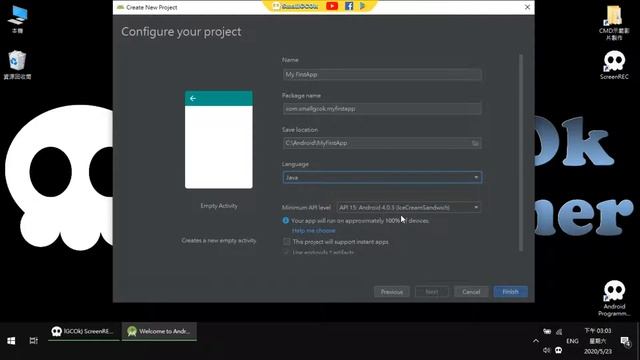The height and width of the screenshot is (360, 640).
Task: Switch to ScreenREC taskbar window
Action: click(x=83, y=331)
